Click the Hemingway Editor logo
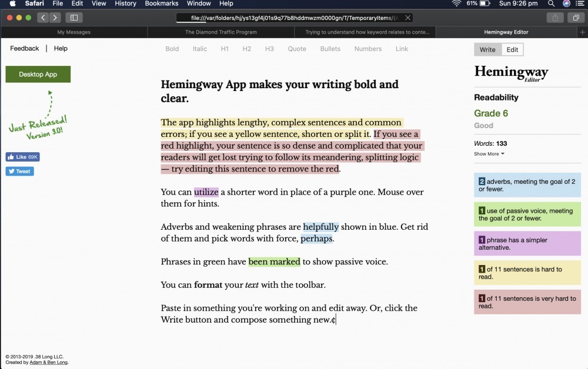Screen dimensions: 588x369 (511, 73)
